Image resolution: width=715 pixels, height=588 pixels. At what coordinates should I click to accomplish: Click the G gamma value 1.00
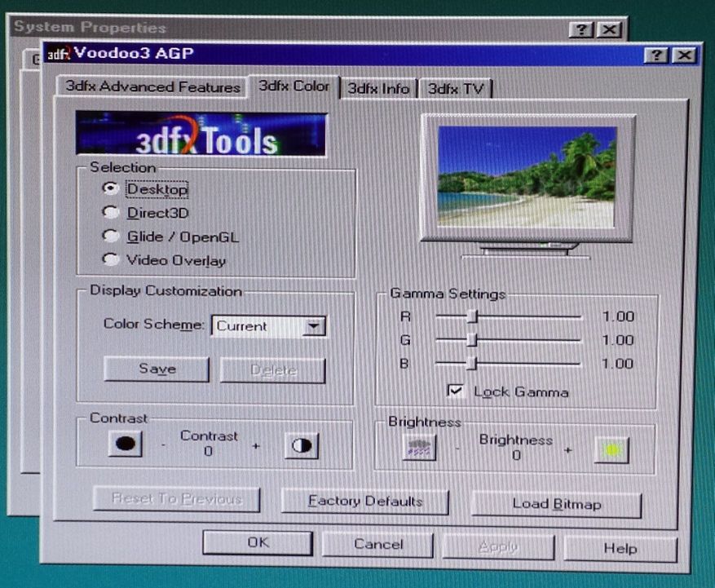click(618, 340)
